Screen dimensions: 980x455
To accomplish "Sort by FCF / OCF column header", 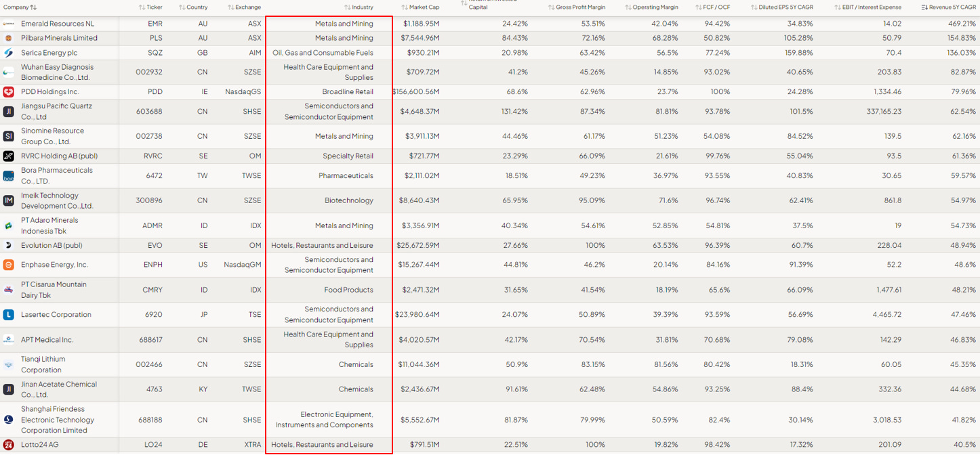I will pos(712,7).
